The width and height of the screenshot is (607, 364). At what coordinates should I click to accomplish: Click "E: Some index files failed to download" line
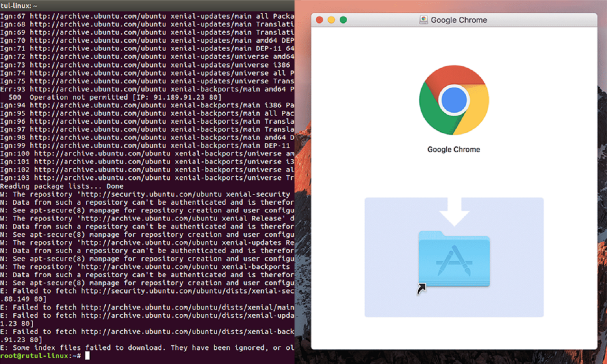(147, 347)
